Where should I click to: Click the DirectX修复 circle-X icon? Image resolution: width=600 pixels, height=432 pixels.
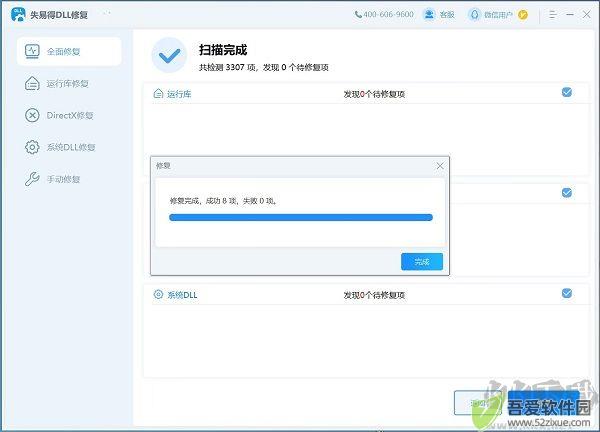pyautogui.click(x=32, y=115)
